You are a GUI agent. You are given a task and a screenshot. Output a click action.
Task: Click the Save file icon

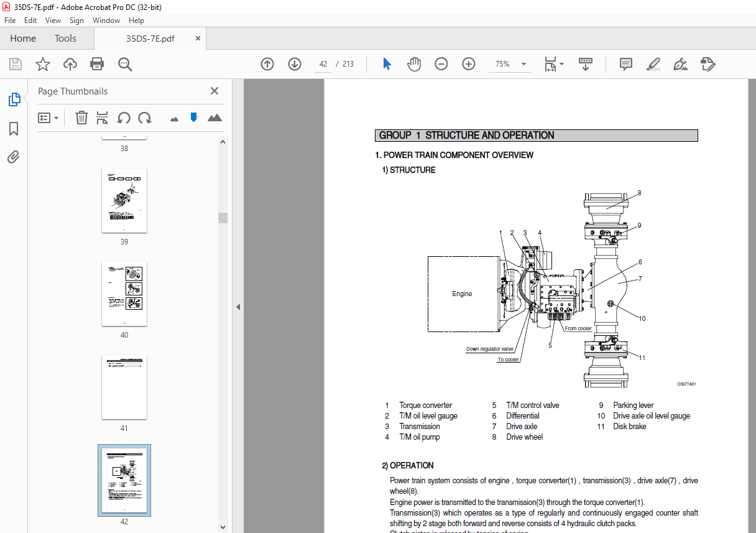tap(16, 64)
